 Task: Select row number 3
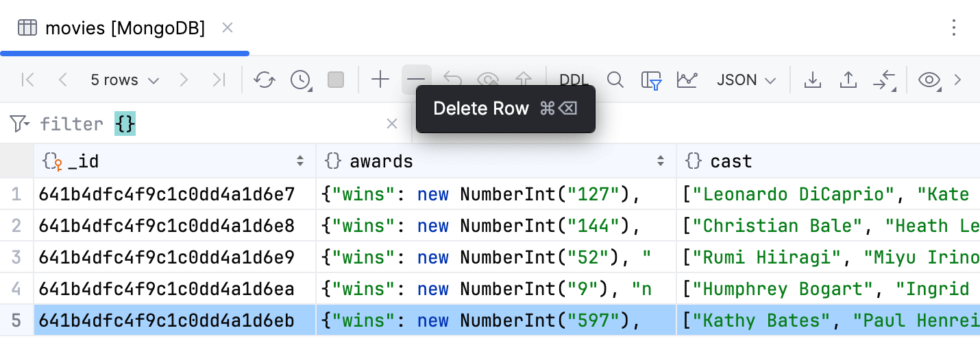[x=16, y=257]
